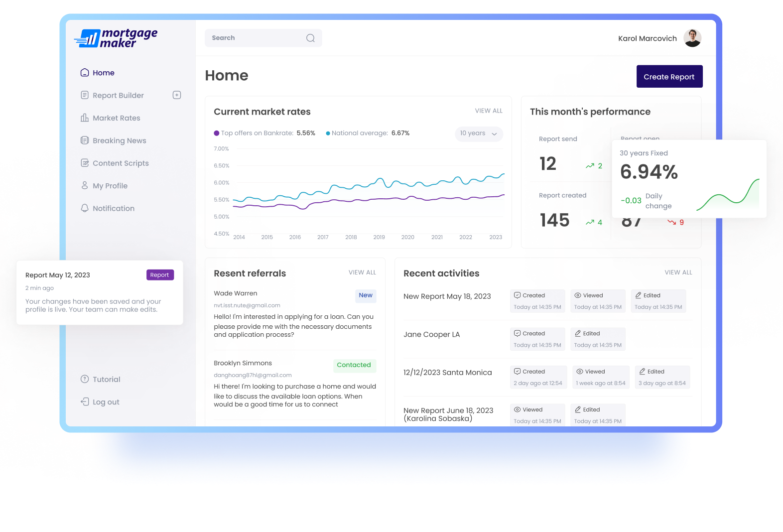Click the Content Scripts edit icon
This screenshot has height=532, width=783.
[85, 163]
